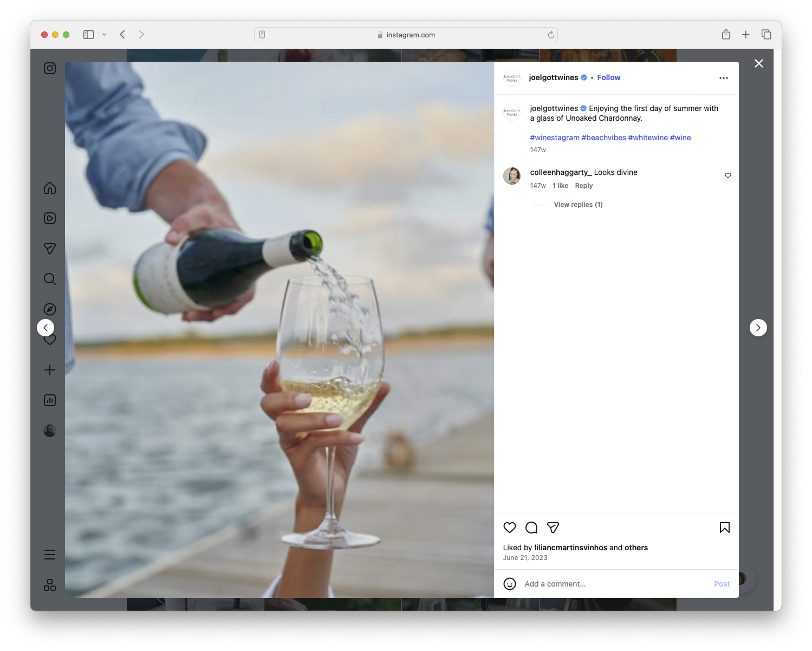
Task: Like colleenhaggarty_ comment heart
Action: click(728, 175)
